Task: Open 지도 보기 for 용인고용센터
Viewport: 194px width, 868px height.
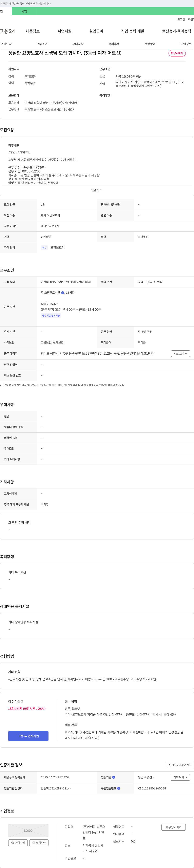Action: tap(180, 777)
